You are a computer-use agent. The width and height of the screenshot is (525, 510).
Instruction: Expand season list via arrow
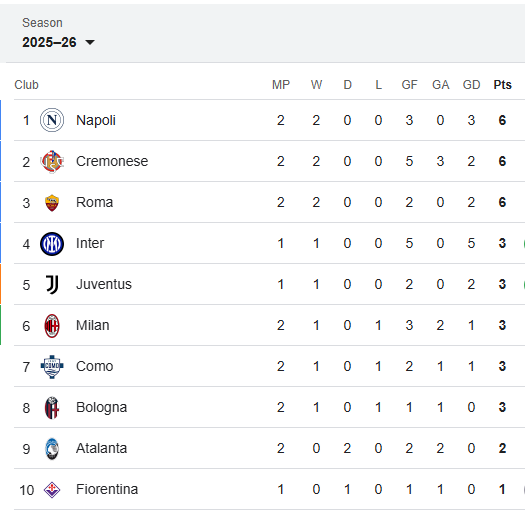(90, 43)
